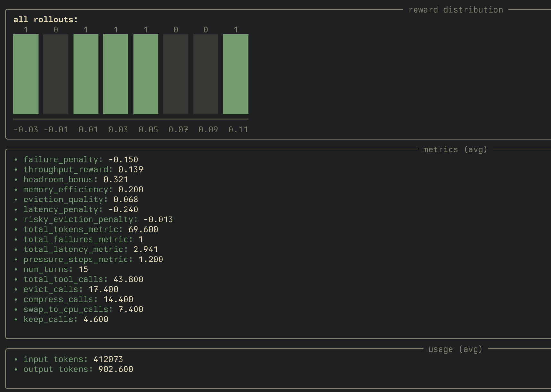Click the 'metrics (avg)' panel title
551x392 pixels.
(x=455, y=149)
